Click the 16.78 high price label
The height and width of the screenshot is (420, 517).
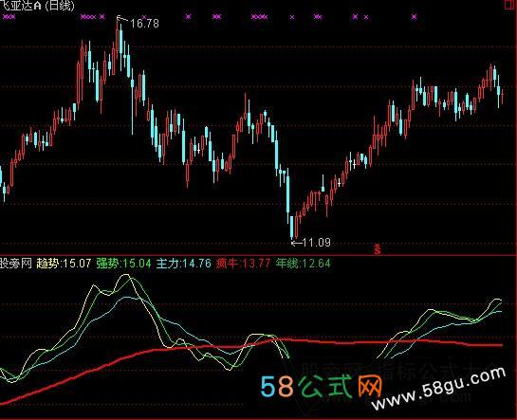point(144,24)
